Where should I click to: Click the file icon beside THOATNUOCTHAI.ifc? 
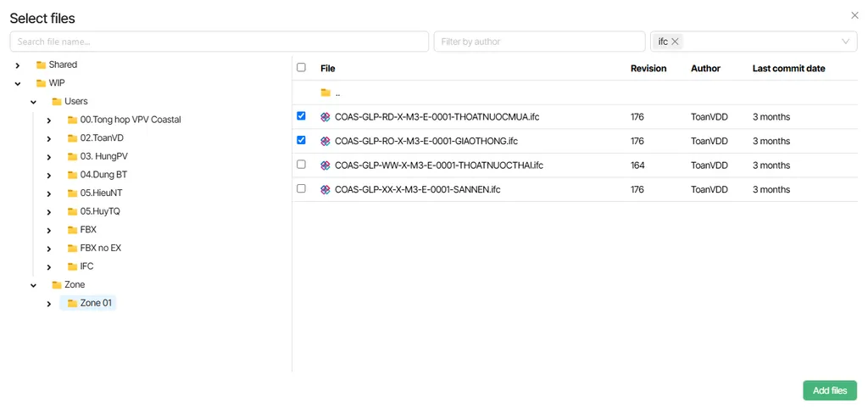click(x=325, y=165)
